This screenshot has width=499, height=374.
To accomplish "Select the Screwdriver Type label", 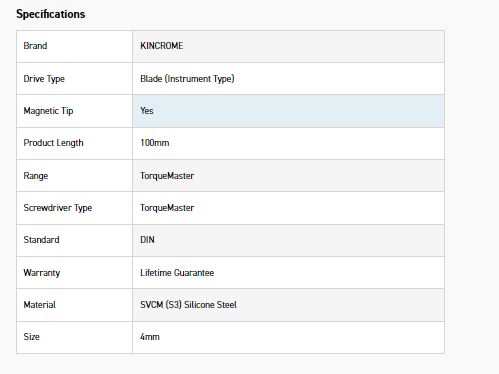I will 58,208.
